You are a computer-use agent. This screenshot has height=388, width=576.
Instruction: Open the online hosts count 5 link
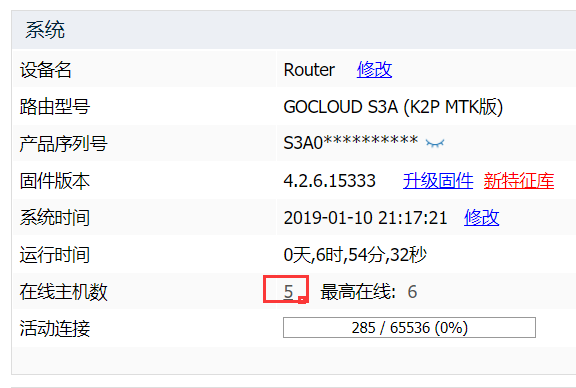pos(288,292)
